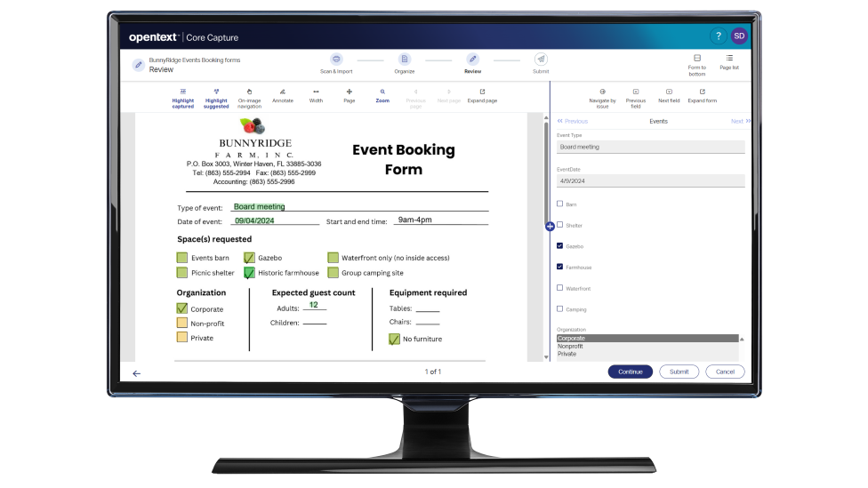The width and height of the screenshot is (868, 488).
Task: Click the Continue button
Action: tap(630, 372)
